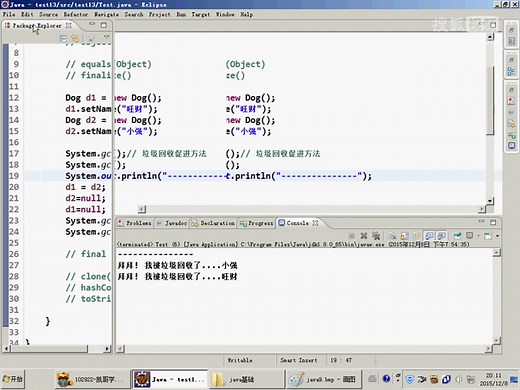
Task: Open 'java基础' folder taskbar button
Action: coord(247,379)
